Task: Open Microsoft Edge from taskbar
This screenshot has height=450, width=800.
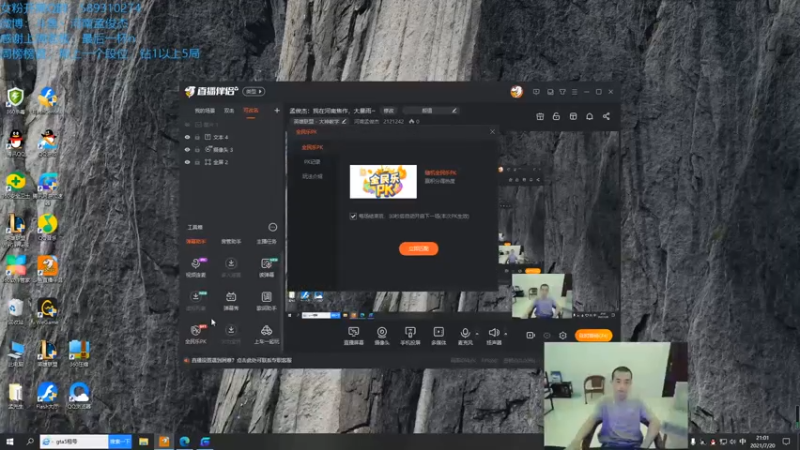Action: [184, 441]
